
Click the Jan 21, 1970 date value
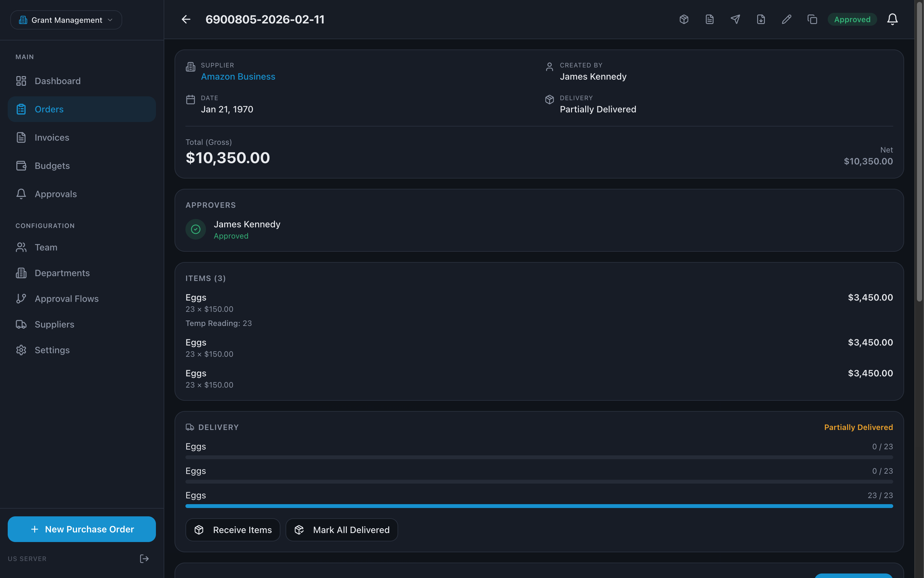(x=227, y=109)
